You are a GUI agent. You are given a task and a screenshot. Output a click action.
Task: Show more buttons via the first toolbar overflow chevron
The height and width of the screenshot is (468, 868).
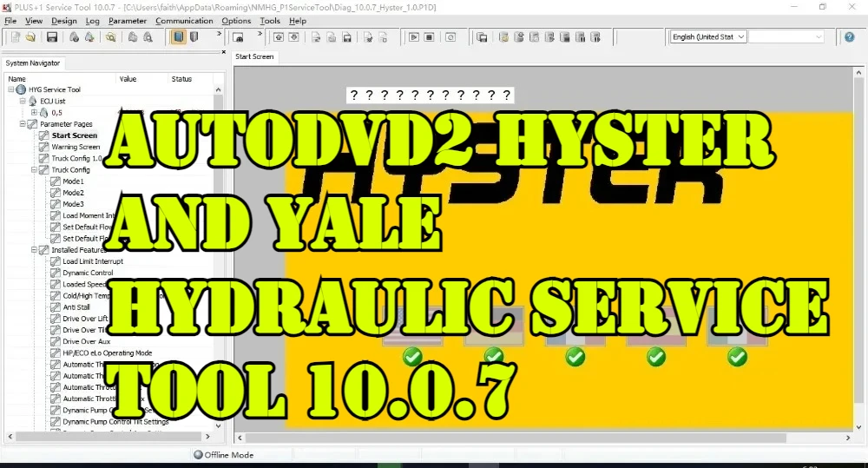pos(219,35)
